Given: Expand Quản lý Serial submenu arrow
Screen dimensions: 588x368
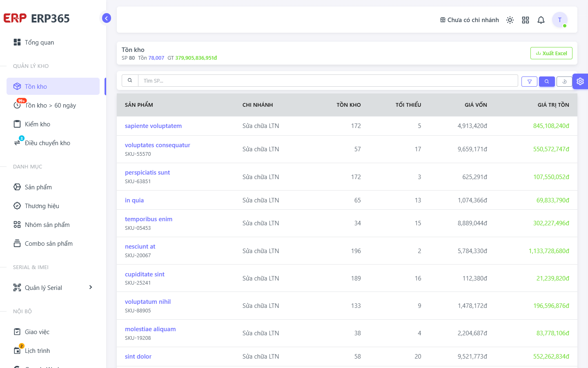Looking at the screenshot, I should [x=91, y=287].
